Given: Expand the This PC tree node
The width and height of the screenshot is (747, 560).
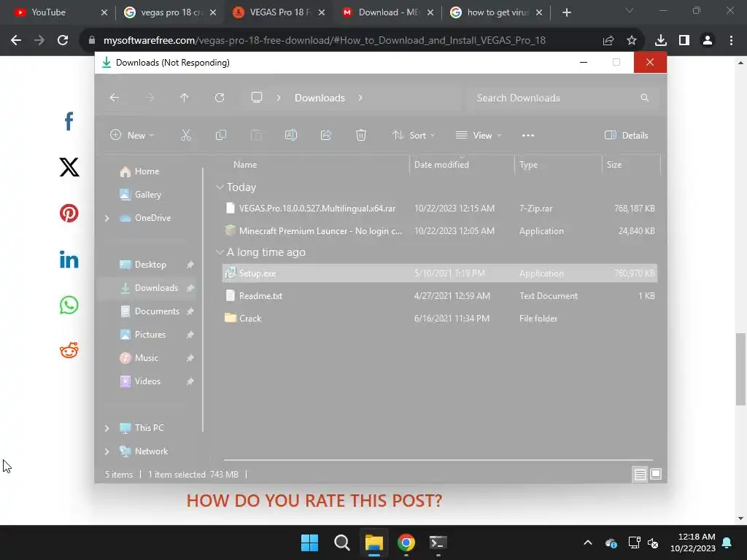Looking at the screenshot, I should pyautogui.click(x=107, y=428).
